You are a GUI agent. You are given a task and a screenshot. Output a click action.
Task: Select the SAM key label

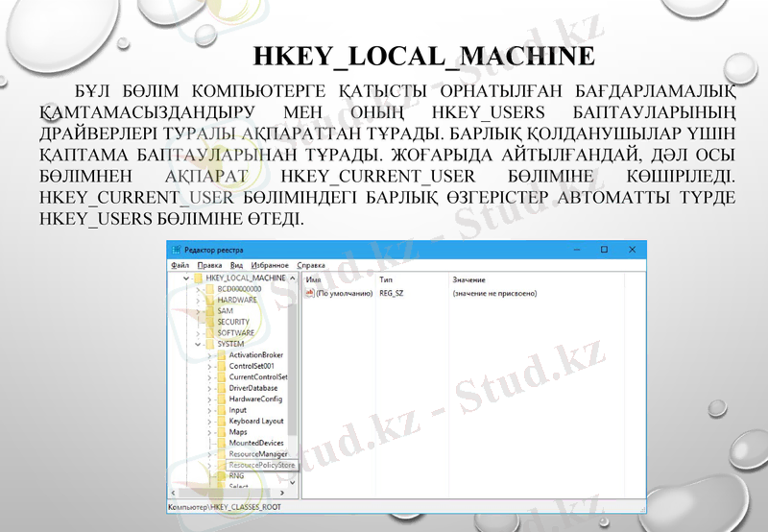pos(226,311)
